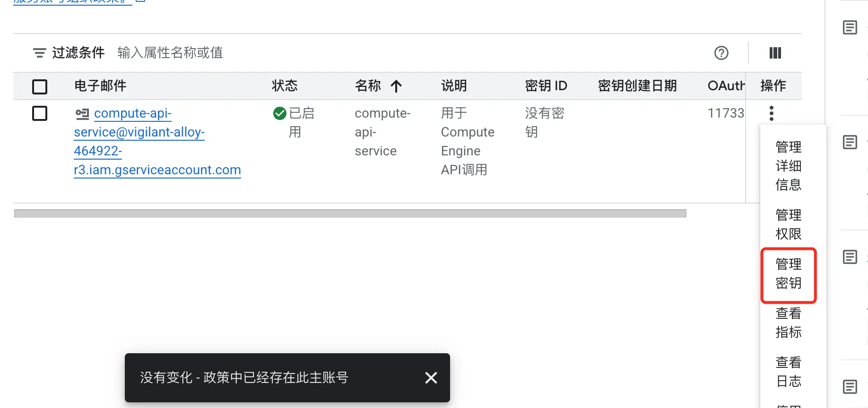The image size is (868, 408).
Task: Click the ascending sort arrow on 名称 column
Action: pos(397,86)
